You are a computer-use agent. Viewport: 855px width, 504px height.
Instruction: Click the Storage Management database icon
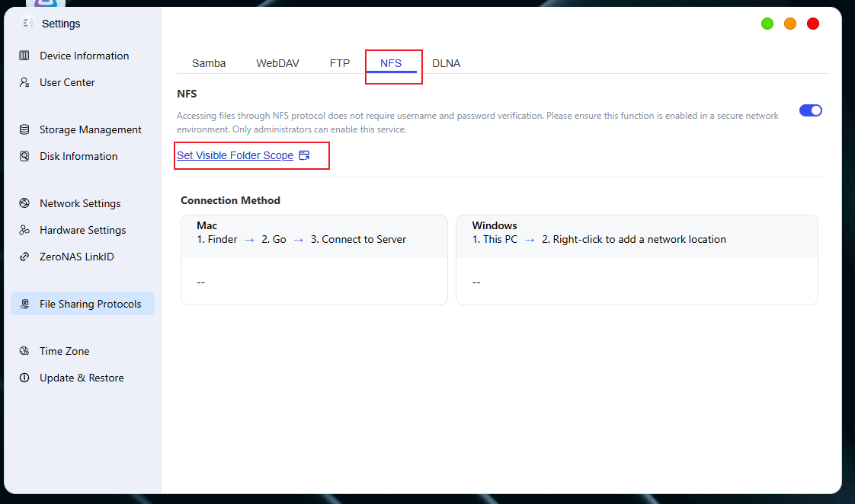coord(24,129)
